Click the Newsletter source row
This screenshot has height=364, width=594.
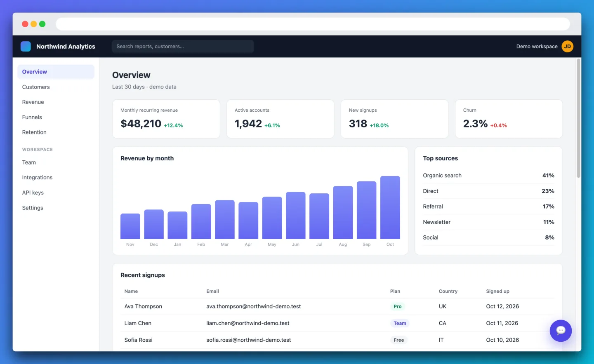tap(488, 222)
